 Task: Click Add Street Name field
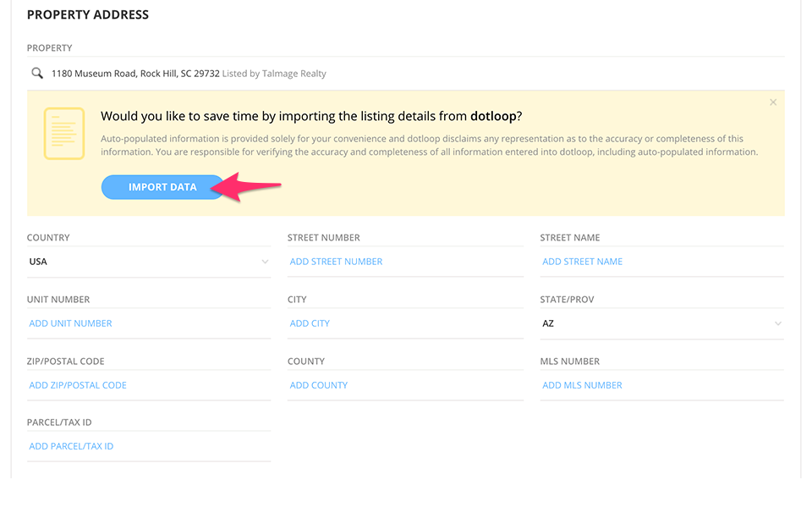point(582,262)
